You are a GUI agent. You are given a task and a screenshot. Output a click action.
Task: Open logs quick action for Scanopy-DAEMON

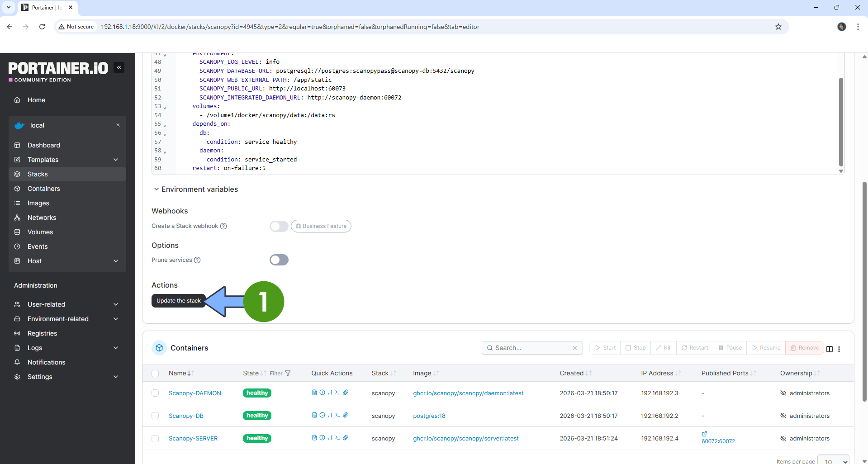click(x=314, y=393)
